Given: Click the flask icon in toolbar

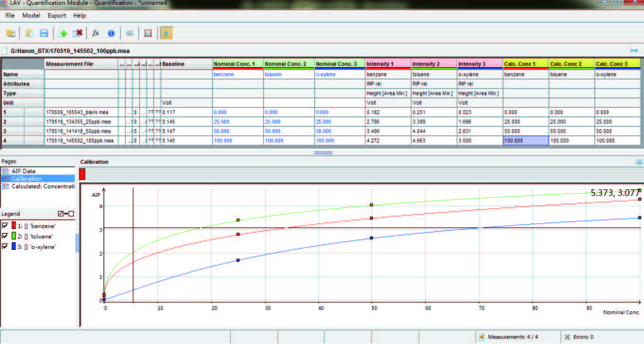Looking at the screenshot, I should coord(148,33).
